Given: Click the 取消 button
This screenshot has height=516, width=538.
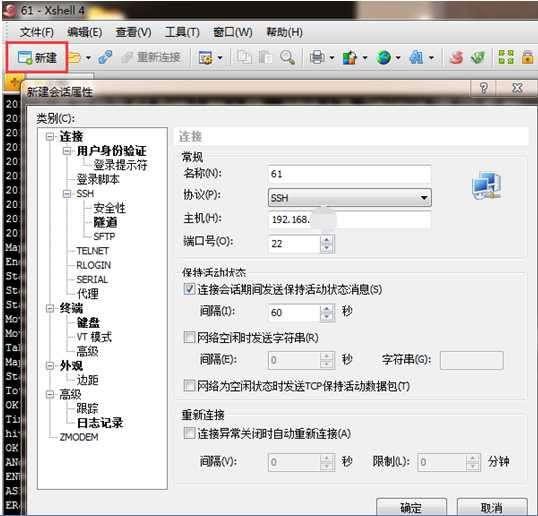Looking at the screenshot, I should (x=492, y=507).
